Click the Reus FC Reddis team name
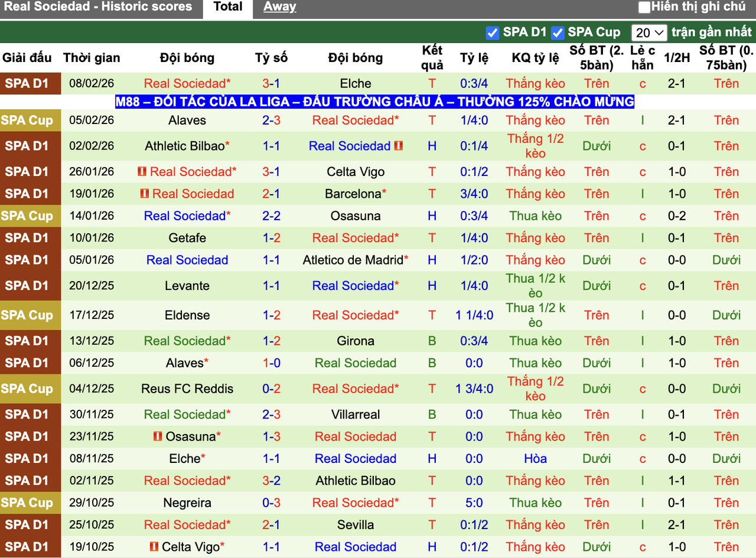The height and width of the screenshot is (558, 756). click(187, 389)
